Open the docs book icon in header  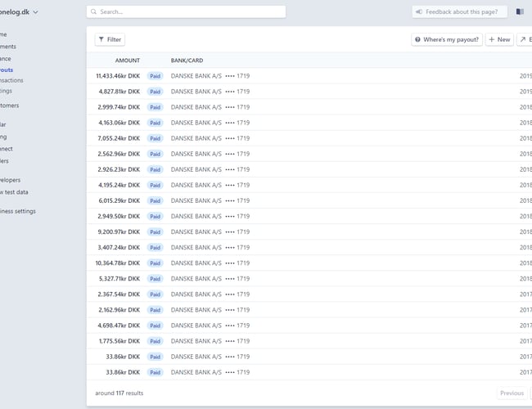(x=520, y=12)
